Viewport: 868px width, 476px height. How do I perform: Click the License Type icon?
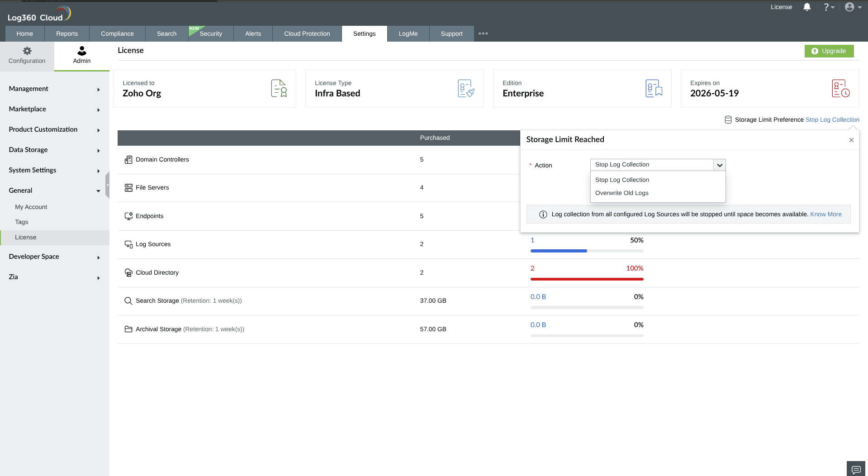(466, 88)
